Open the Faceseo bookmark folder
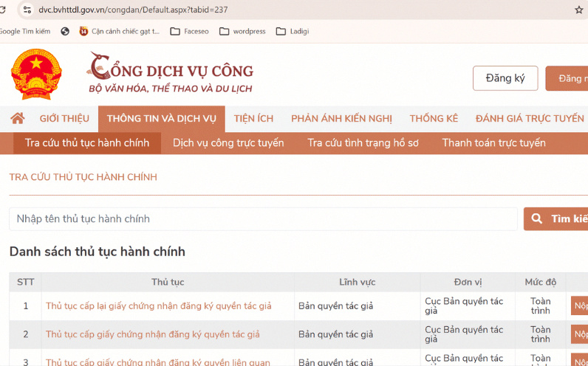Image resolution: width=588 pixels, height=366 pixels. (x=189, y=32)
